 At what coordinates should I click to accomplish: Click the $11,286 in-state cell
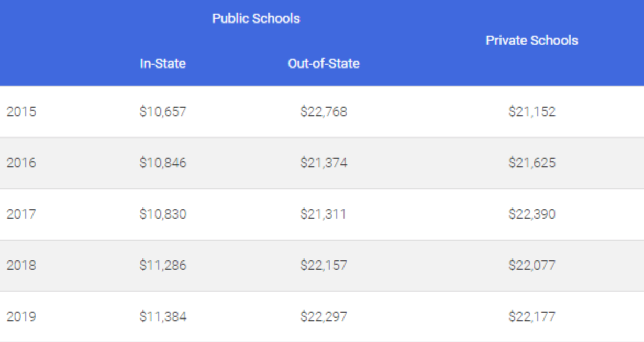pyautogui.click(x=162, y=265)
